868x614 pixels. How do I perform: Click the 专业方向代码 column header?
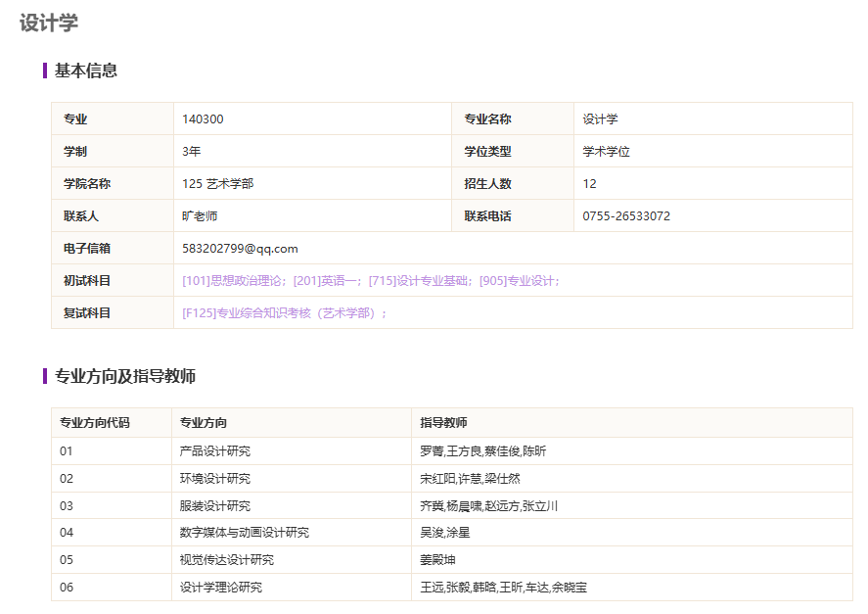tap(95, 423)
